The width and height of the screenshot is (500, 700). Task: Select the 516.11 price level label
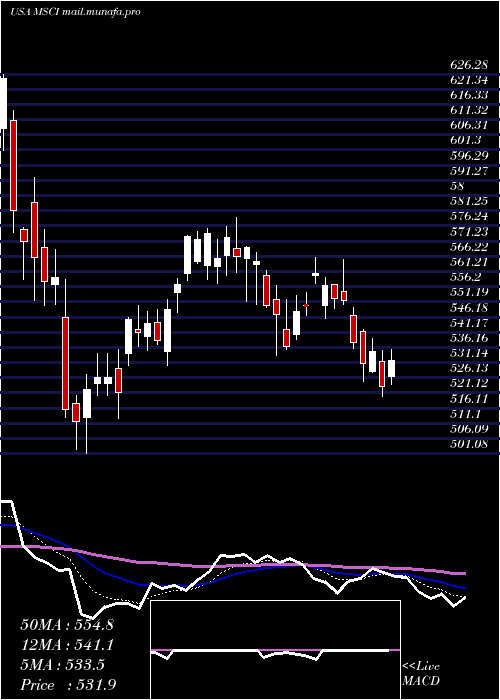(469, 398)
